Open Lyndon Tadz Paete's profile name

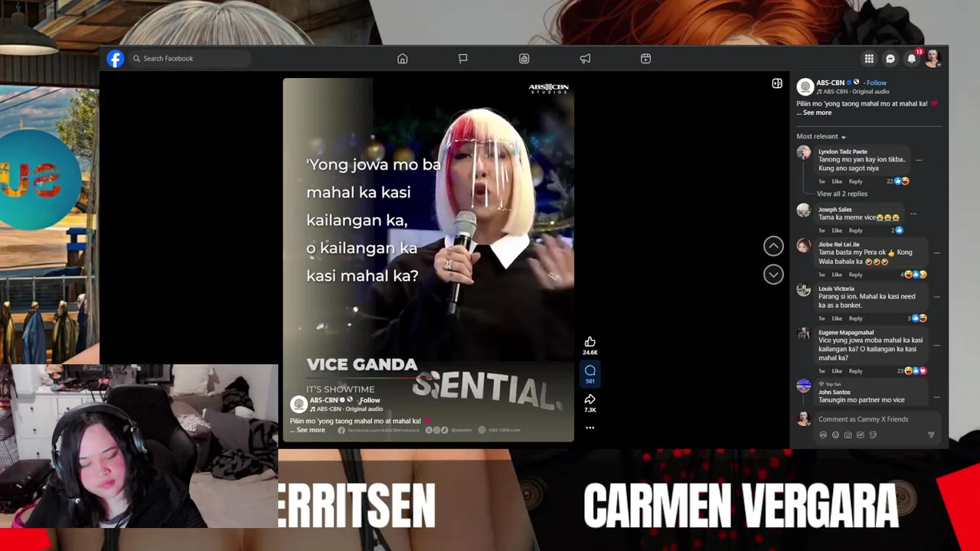[843, 152]
